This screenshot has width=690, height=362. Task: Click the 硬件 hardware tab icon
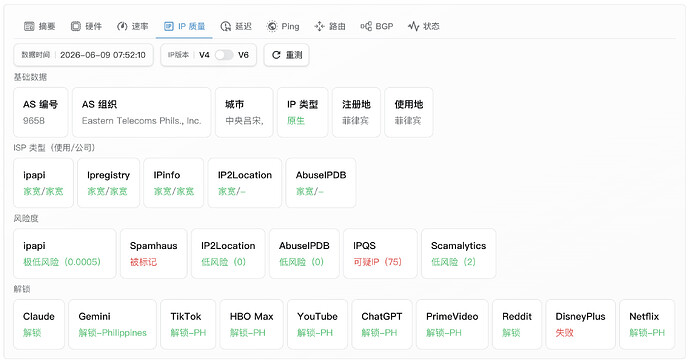point(76,26)
